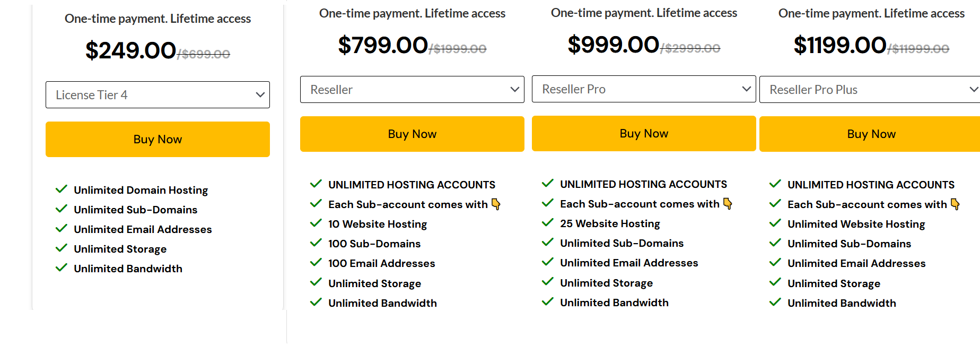The height and width of the screenshot is (354, 980).
Task: Click the checkmark next to 10 Website Hosting
Action: (x=316, y=223)
